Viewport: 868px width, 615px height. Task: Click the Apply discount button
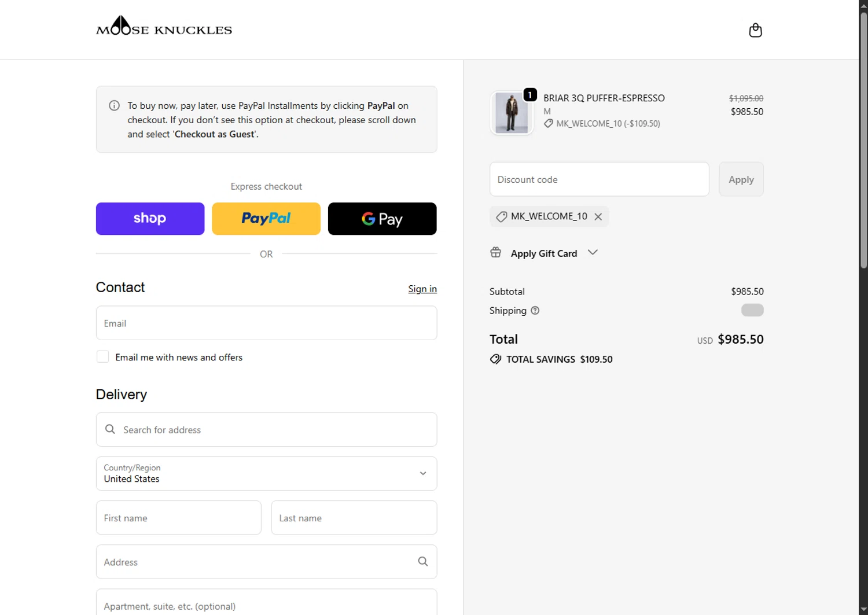tap(741, 179)
